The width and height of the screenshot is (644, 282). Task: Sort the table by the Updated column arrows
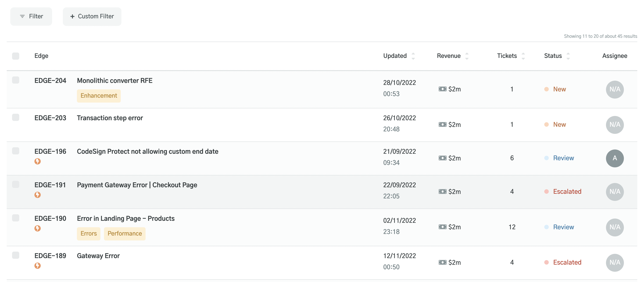click(x=413, y=56)
